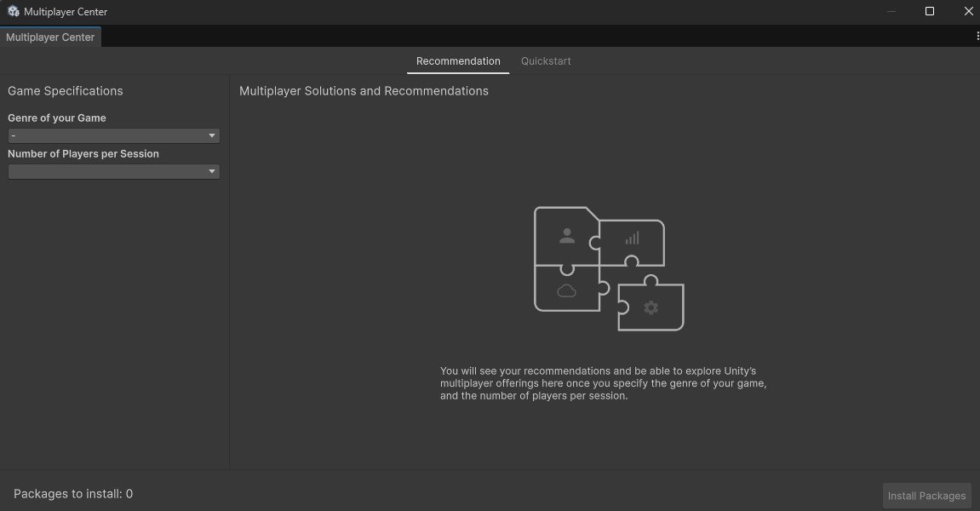
Task: Switch to the Quickstart tab
Action: click(x=547, y=61)
